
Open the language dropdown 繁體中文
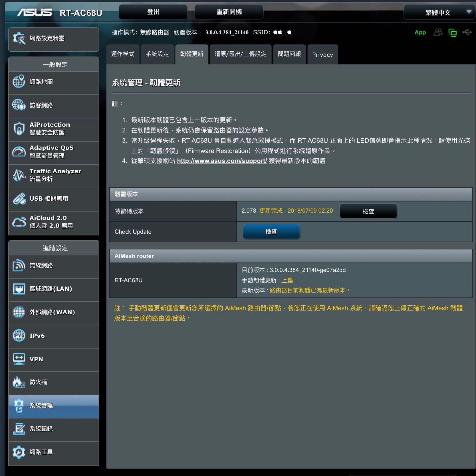pyautogui.click(x=439, y=12)
